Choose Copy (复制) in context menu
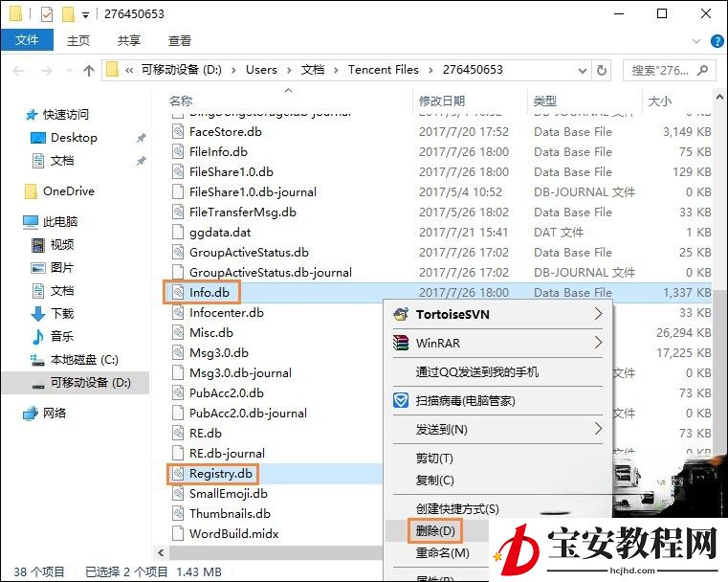 click(434, 481)
